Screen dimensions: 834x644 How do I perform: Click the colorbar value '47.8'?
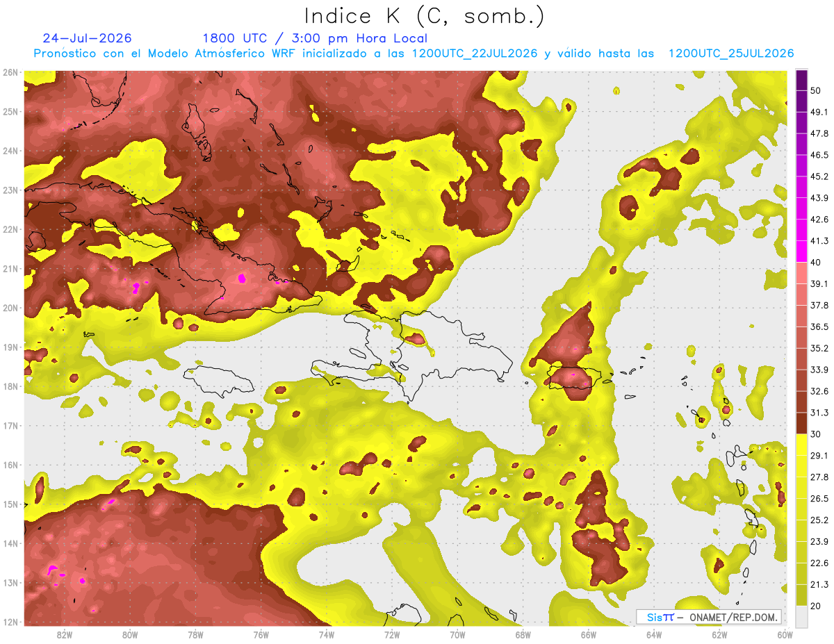[x=819, y=133]
